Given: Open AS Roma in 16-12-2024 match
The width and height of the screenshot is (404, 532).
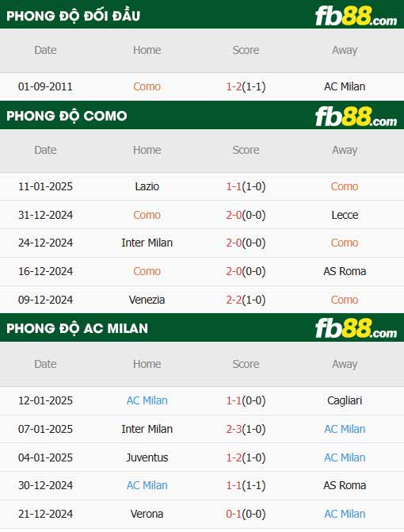Looking at the screenshot, I should [345, 271].
